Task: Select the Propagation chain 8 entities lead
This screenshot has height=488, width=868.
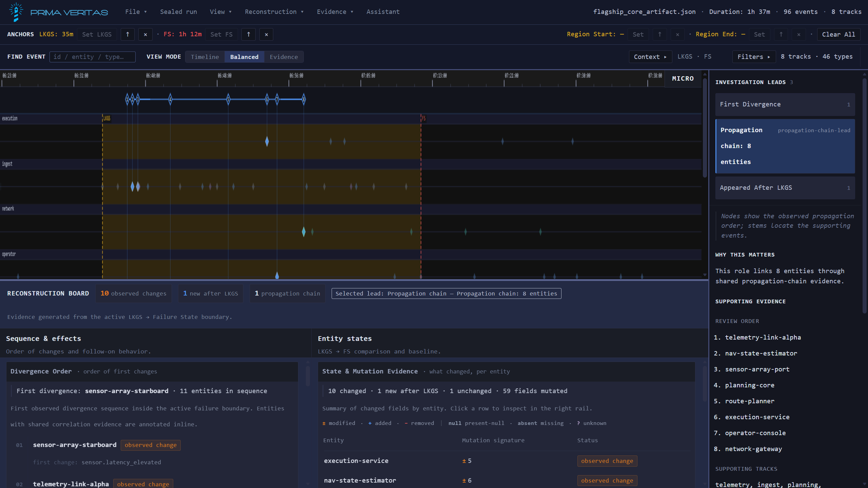Action: click(x=785, y=146)
